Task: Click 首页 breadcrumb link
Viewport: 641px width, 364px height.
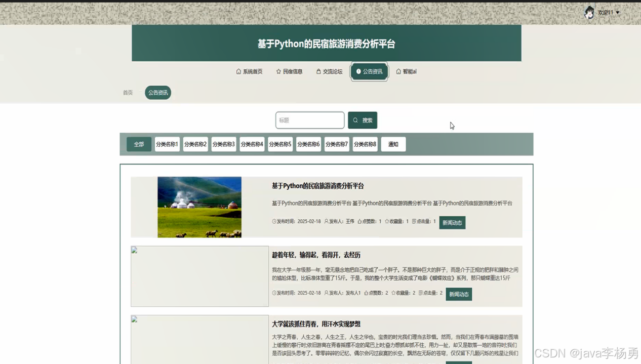Action: [x=128, y=93]
